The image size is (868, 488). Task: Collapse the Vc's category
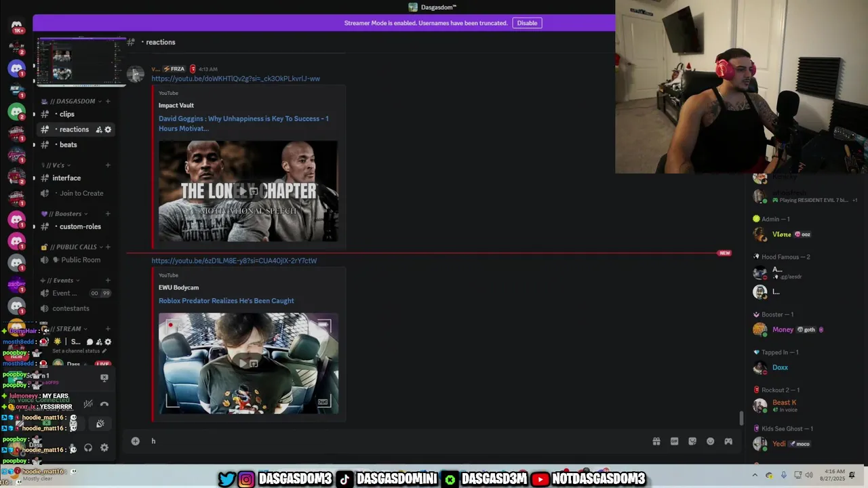[x=56, y=165]
